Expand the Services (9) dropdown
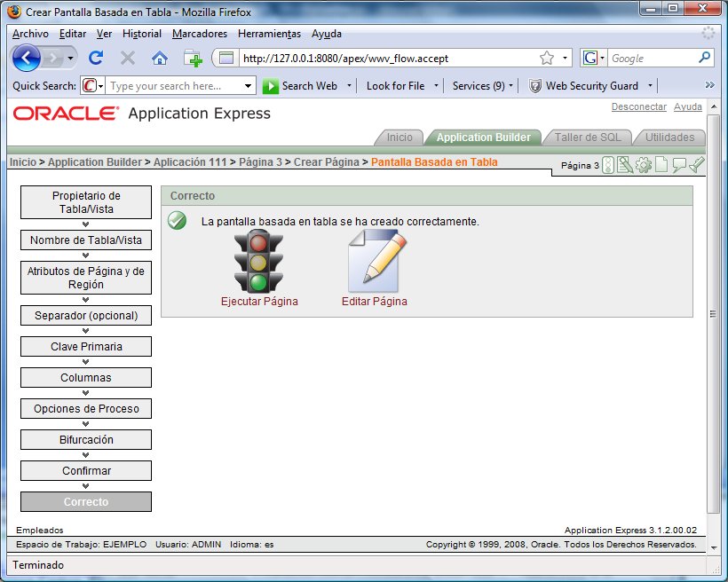The height and width of the screenshot is (582, 728). click(510, 85)
